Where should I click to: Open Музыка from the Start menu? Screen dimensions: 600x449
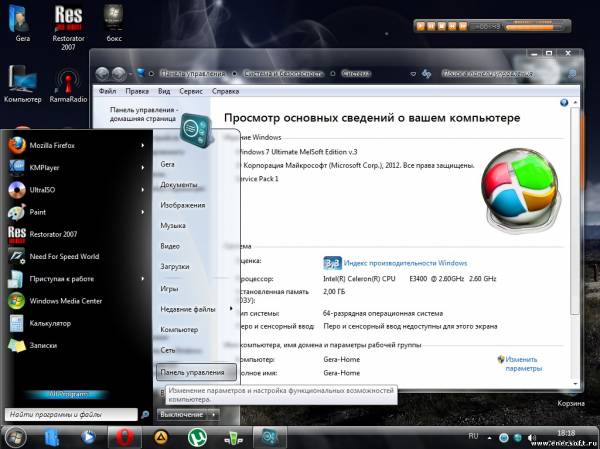click(173, 225)
